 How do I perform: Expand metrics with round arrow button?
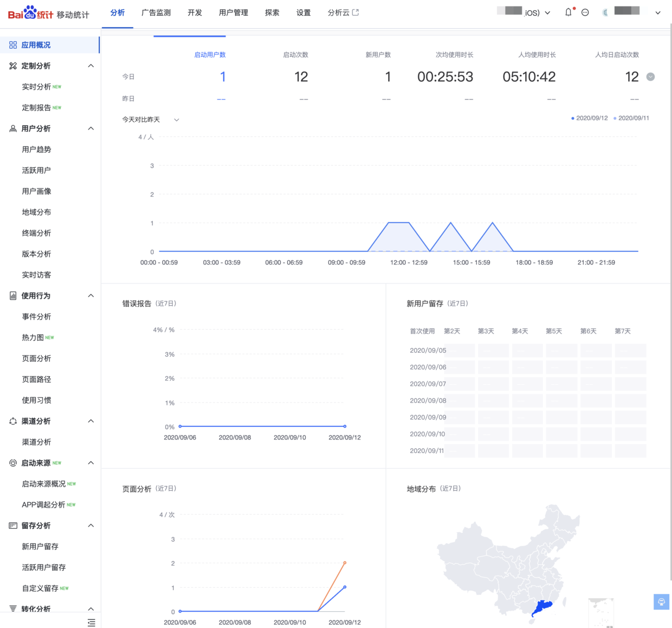(x=650, y=77)
